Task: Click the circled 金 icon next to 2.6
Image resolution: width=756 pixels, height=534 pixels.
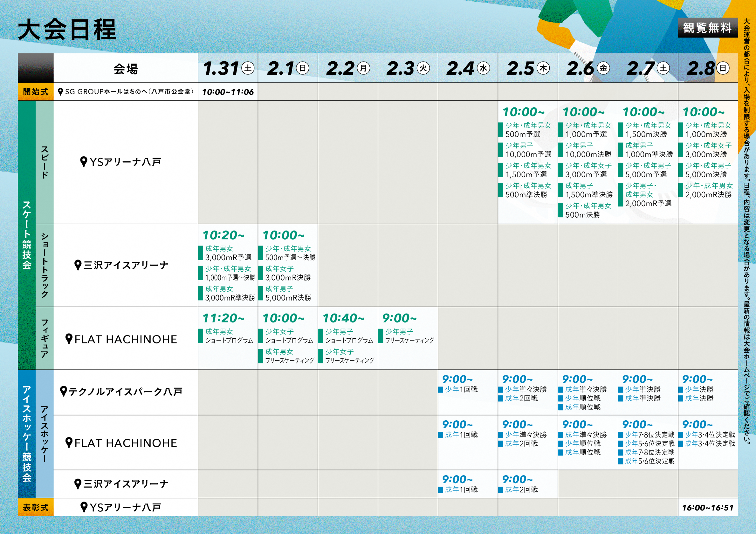Action: 603,68
